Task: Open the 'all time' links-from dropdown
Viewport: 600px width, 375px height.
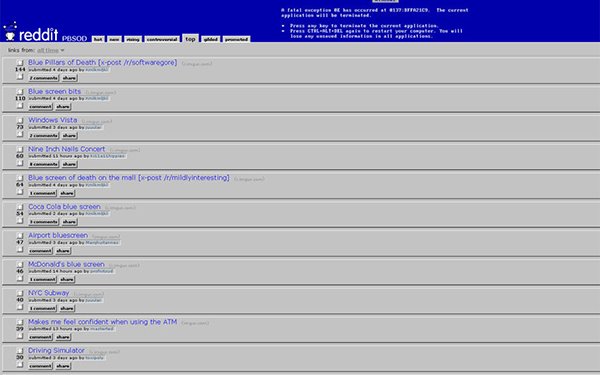Action: click(x=51, y=50)
